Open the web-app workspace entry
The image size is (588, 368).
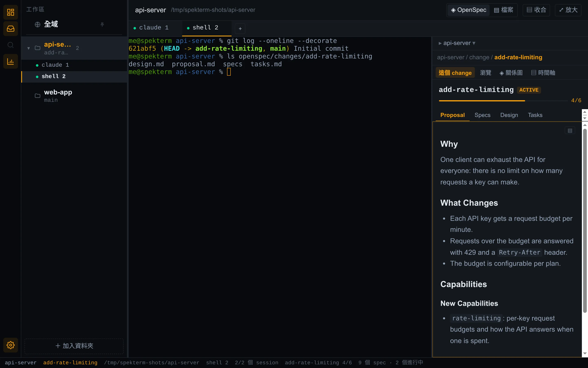click(74, 96)
